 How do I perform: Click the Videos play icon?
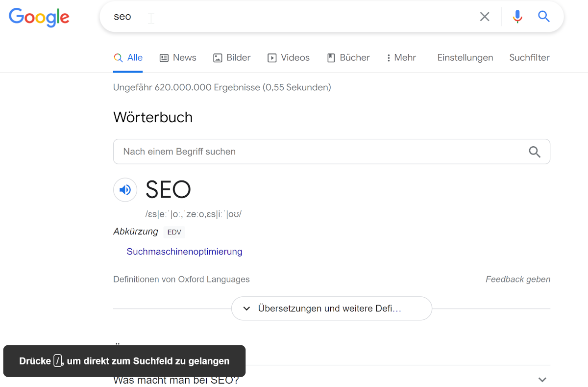(271, 57)
